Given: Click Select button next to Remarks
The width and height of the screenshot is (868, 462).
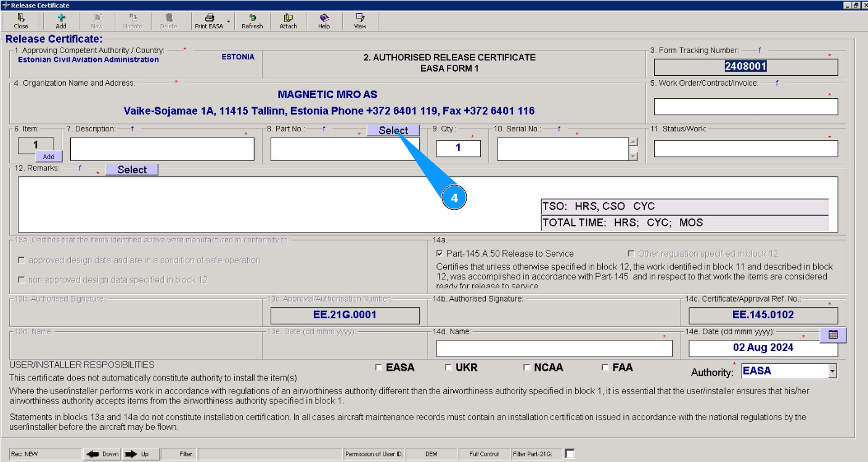Looking at the screenshot, I should coord(132,170).
